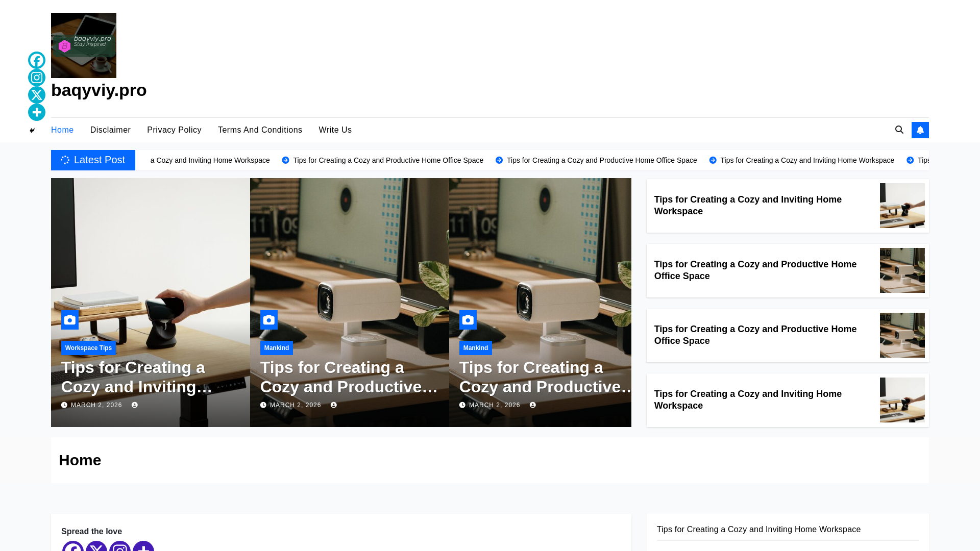Open first sidebar post Cozy and Inviting Home Workspace
The image size is (980, 551).
point(748,206)
